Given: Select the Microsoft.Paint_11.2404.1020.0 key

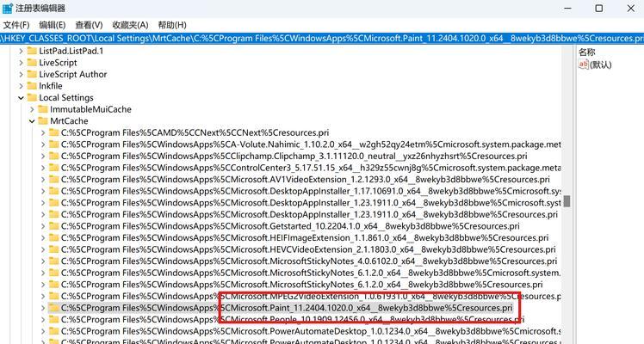Looking at the screenshot, I should point(287,308).
